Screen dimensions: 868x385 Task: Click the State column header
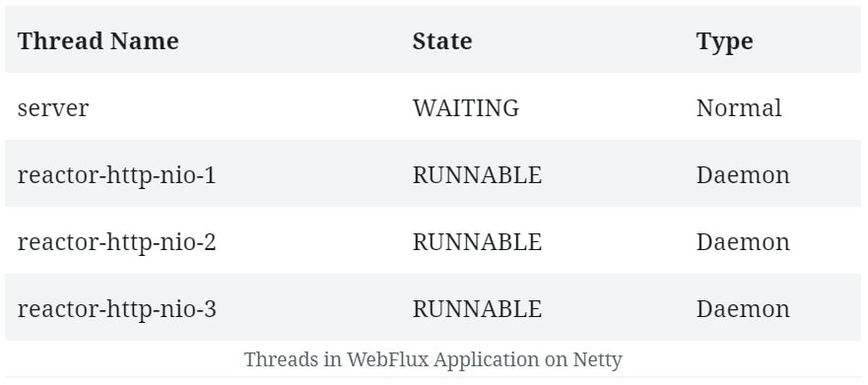(442, 41)
